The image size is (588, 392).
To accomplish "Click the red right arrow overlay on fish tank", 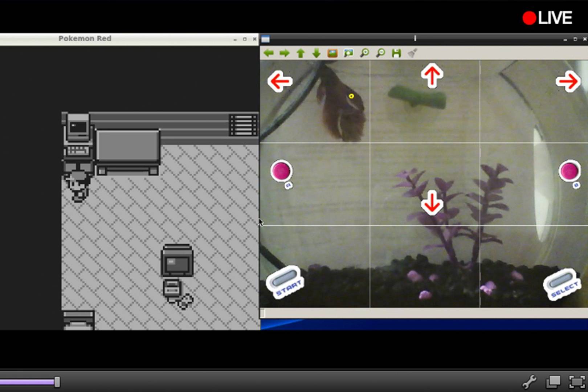I will pyautogui.click(x=568, y=81).
